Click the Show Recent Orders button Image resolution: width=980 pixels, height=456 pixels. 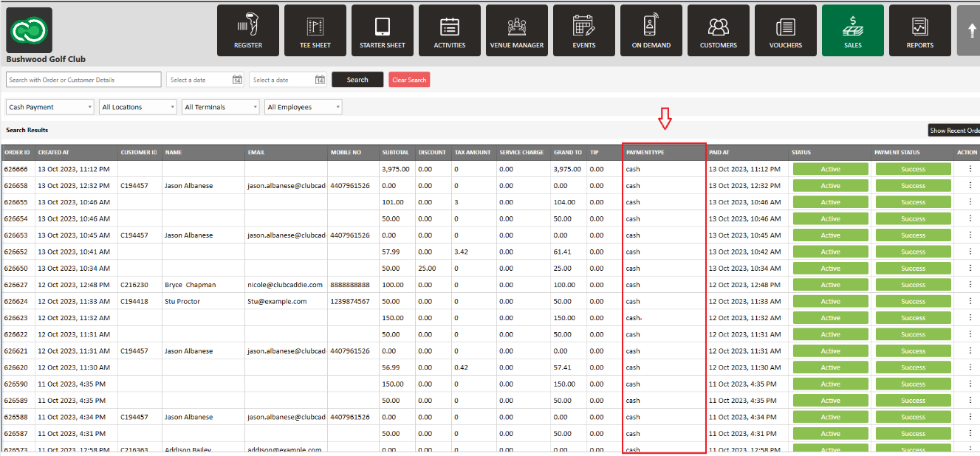pos(954,131)
